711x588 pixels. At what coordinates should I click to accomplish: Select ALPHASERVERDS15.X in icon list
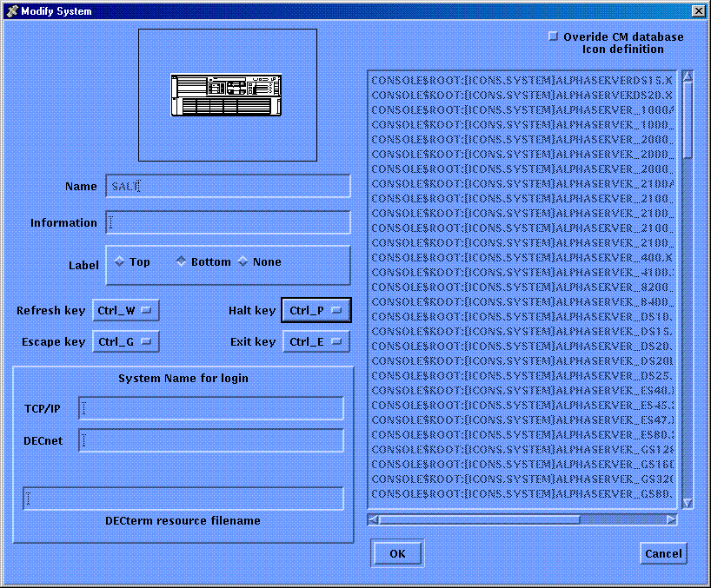point(522,80)
